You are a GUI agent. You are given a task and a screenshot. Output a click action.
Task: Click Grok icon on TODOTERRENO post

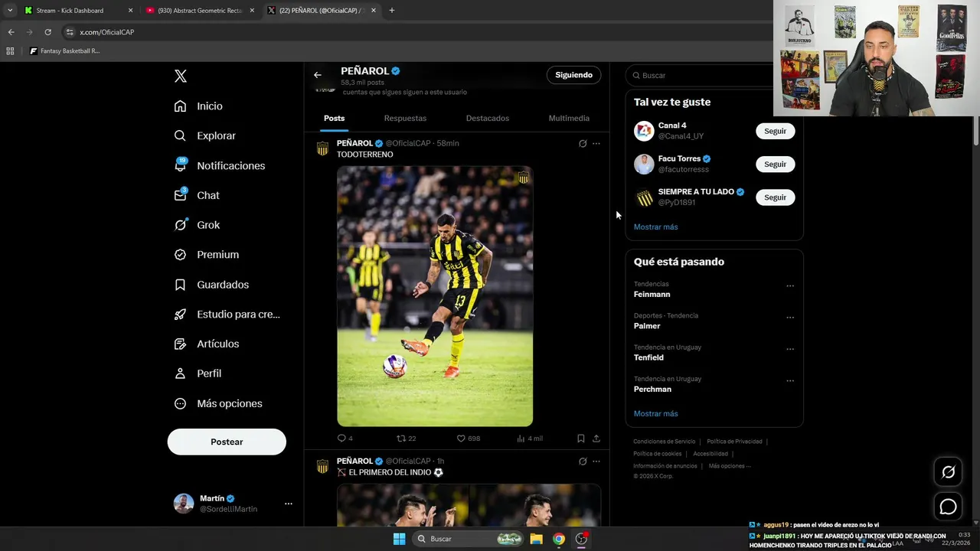(x=583, y=143)
